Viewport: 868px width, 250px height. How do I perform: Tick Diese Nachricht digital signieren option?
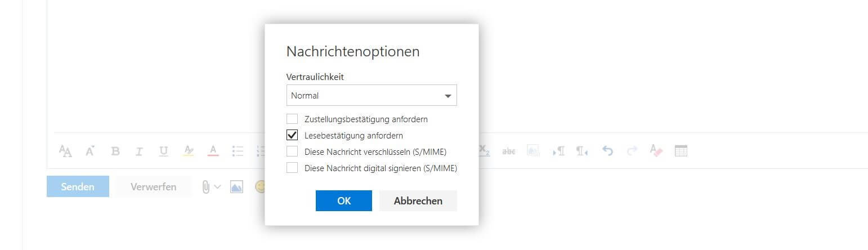click(x=292, y=168)
